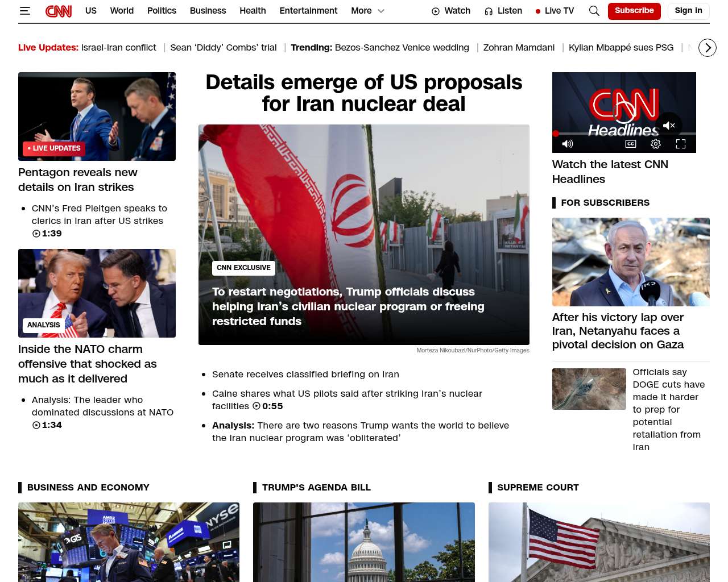The height and width of the screenshot is (582, 728).
Task: Unmute the CNN Headlines video overlay
Action: pos(669,126)
